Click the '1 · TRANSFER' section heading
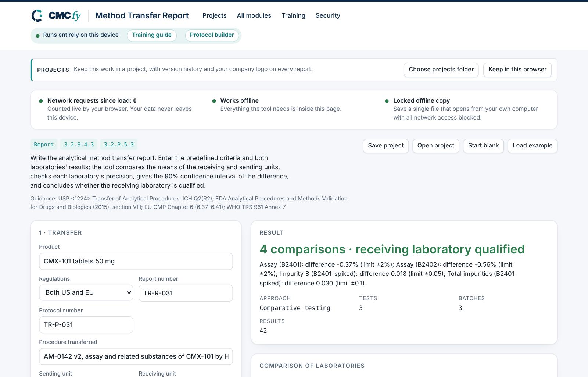588x377 pixels. pyautogui.click(x=61, y=232)
